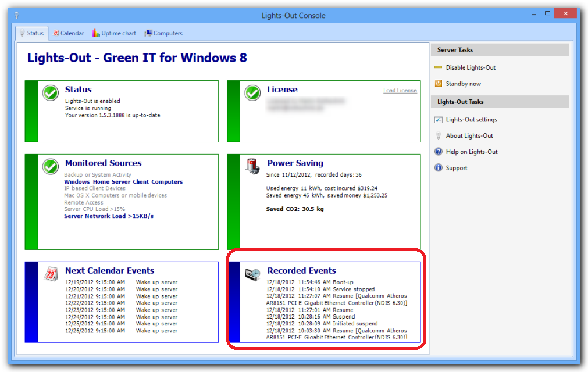Click the License panel green checkmark icon
The height and width of the screenshot is (372, 588).
tap(252, 93)
